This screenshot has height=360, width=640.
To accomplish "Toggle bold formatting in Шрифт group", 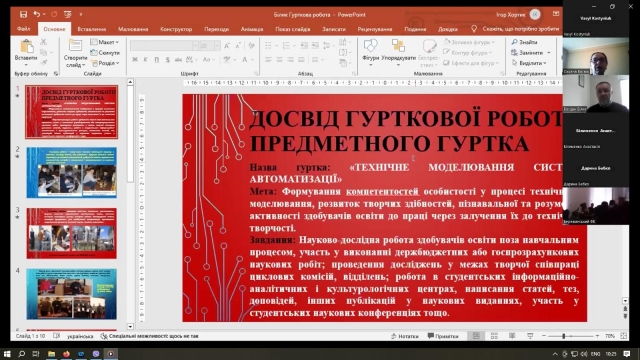I will (x=135, y=60).
